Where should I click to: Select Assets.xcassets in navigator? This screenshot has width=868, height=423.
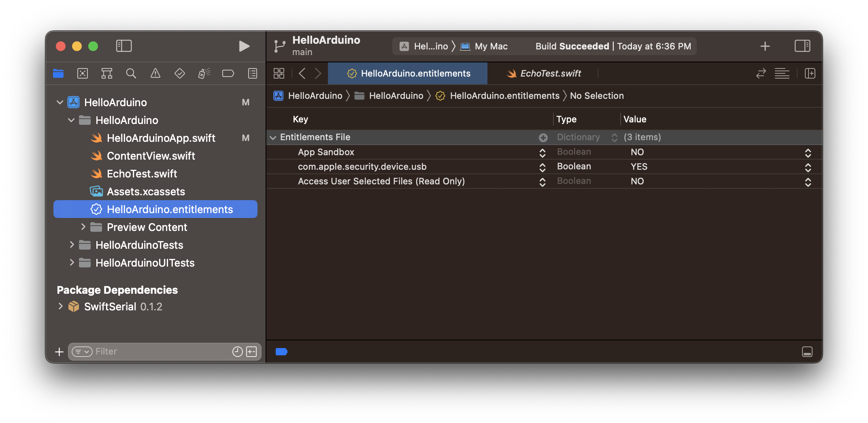(155, 191)
